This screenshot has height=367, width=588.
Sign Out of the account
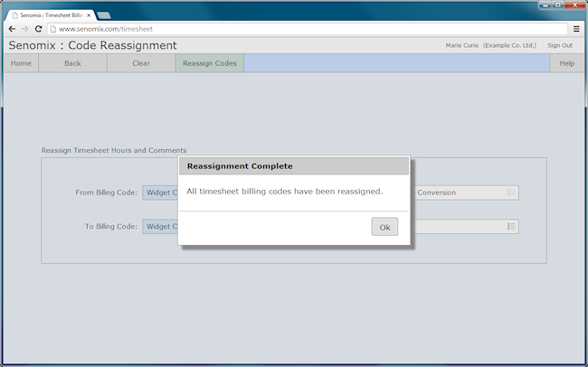click(560, 45)
